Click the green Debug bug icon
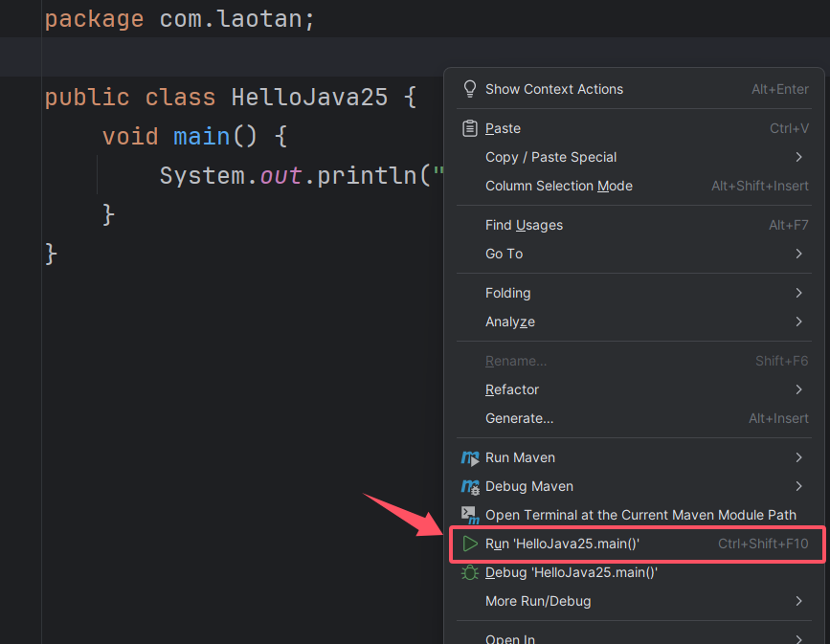830x644 pixels. pos(469,572)
